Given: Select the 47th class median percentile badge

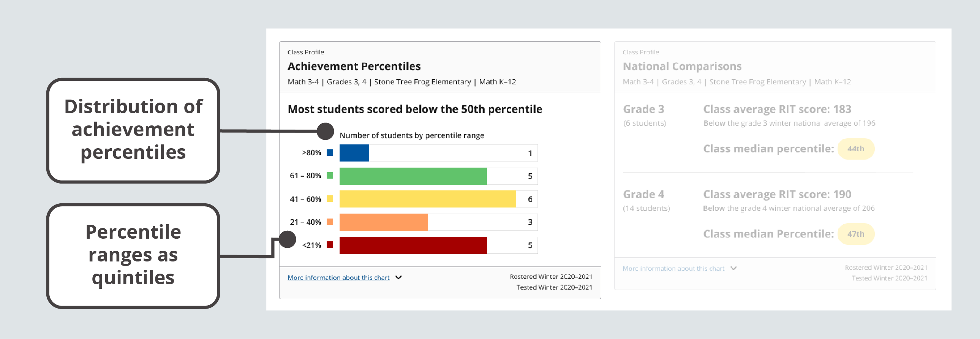Looking at the screenshot, I should pyautogui.click(x=855, y=234).
